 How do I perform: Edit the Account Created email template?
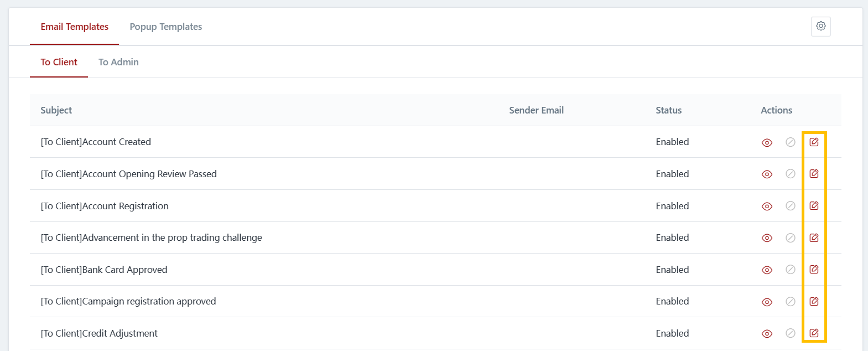(814, 142)
